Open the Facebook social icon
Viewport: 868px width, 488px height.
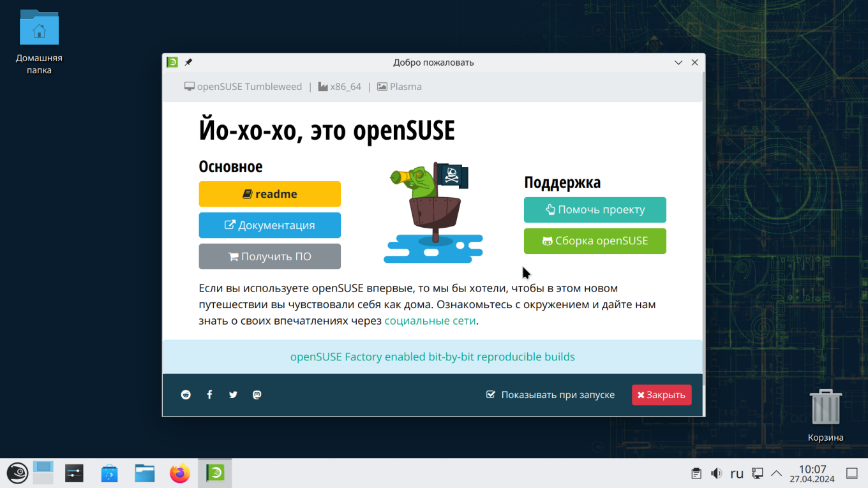(x=209, y=395)
